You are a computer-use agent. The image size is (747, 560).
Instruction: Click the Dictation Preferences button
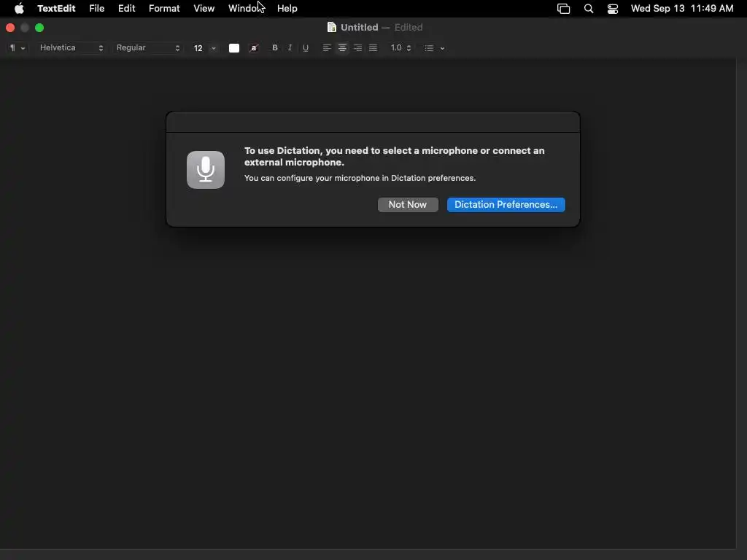(x=506, y=205)
